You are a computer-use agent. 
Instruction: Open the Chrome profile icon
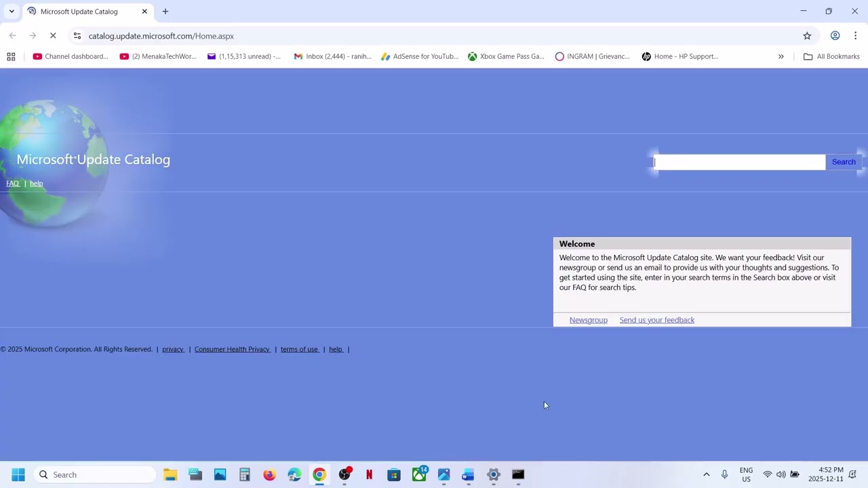835,36
